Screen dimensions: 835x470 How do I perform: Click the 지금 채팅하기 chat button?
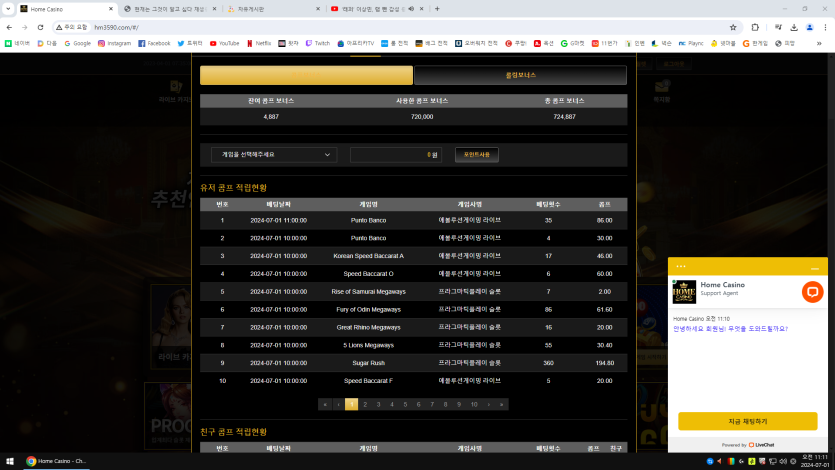pyautogui.click(x=748, y=421)
